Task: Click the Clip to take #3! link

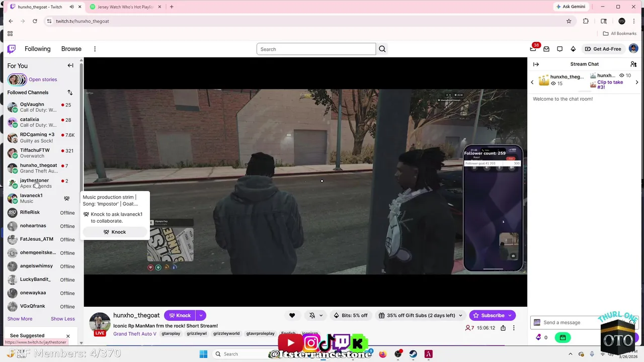Action: [610, 84]
